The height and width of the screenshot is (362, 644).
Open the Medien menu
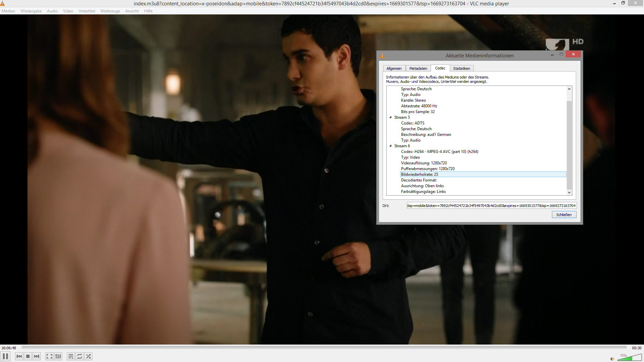8,11
